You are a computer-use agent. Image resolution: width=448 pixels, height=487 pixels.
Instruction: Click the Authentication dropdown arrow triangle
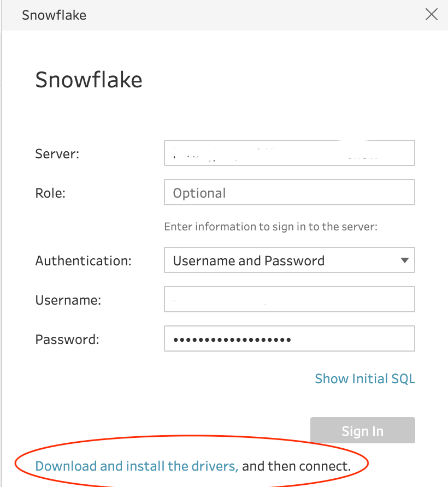(404, 260)
